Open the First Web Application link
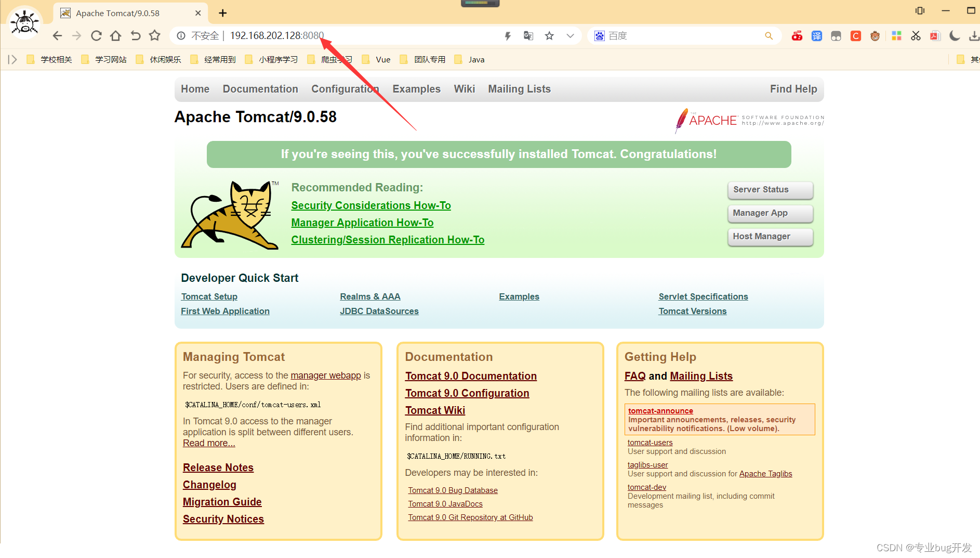980x558 pixels. pyautogui.click(x=225, y=311)
